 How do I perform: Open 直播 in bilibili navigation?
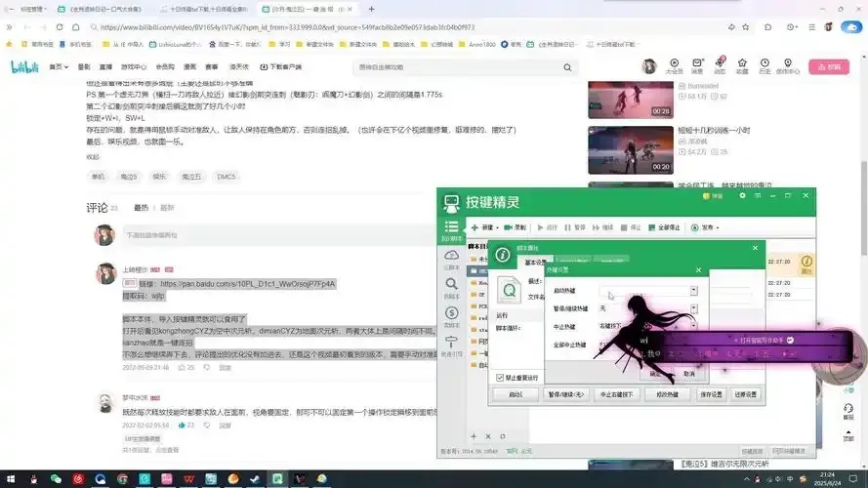click(105, 67)
